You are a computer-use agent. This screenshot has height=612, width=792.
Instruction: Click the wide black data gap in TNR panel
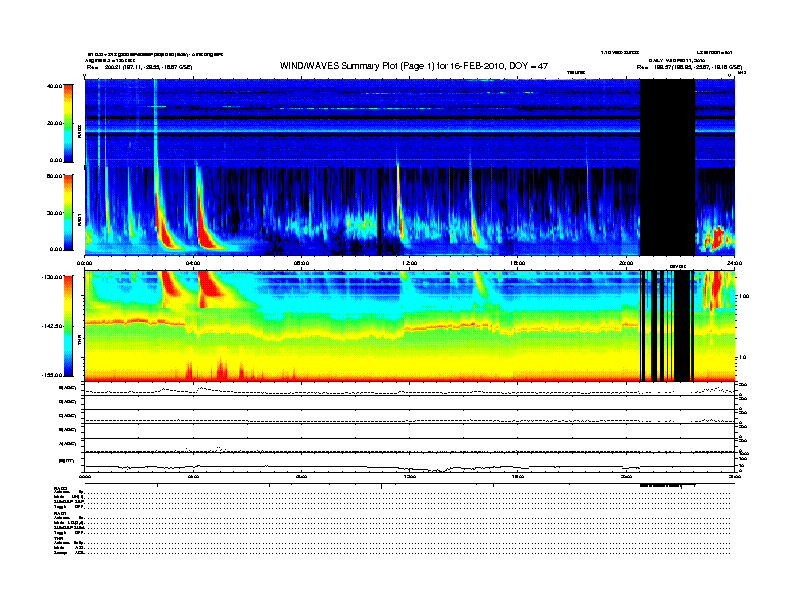point(682,326)
